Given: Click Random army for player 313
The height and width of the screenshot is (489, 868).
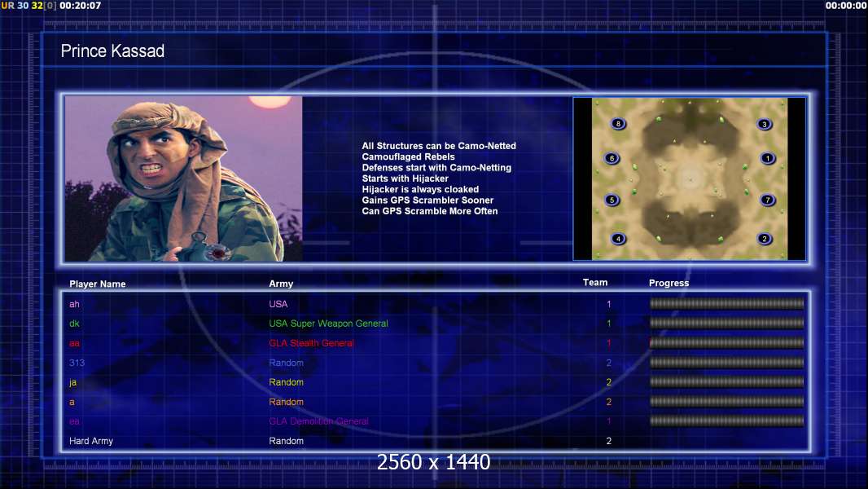Looking at the screenshot, I should 286,363.
